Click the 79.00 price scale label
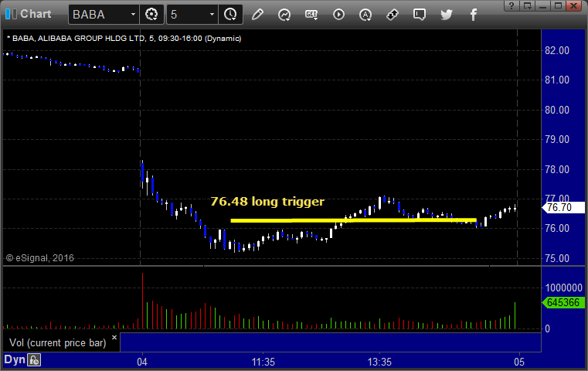 (x=557, y=139)
